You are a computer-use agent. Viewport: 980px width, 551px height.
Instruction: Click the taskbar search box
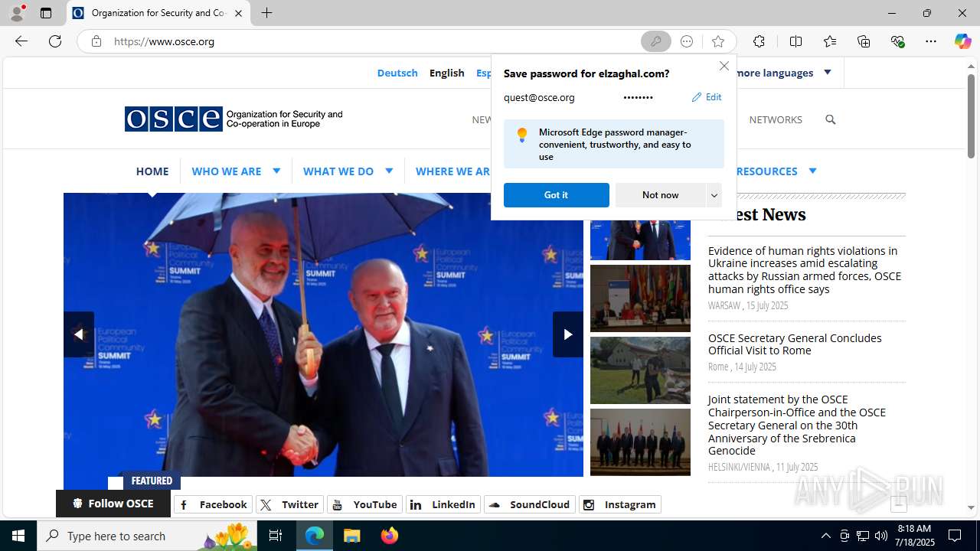pyautogui.click(x=147, y=536)
